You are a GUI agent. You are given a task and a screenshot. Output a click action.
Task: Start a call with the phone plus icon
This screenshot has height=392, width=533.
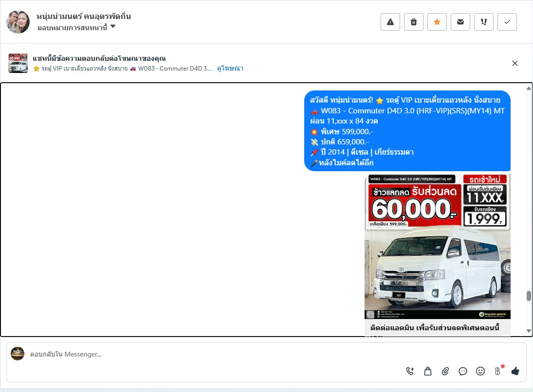tap(410, 371)
